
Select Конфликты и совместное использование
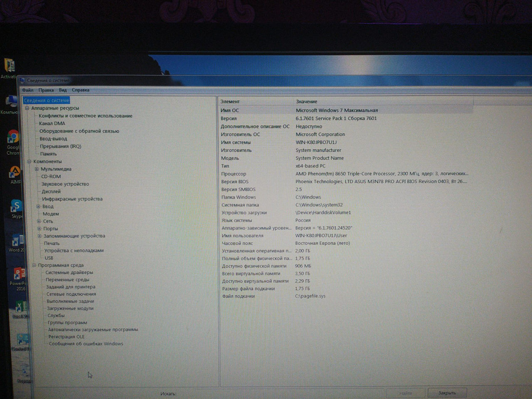[x=86, y=116]
